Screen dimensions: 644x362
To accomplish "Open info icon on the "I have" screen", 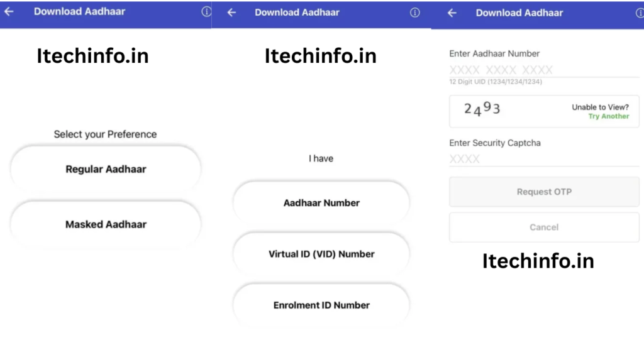I will pos(415,13).
